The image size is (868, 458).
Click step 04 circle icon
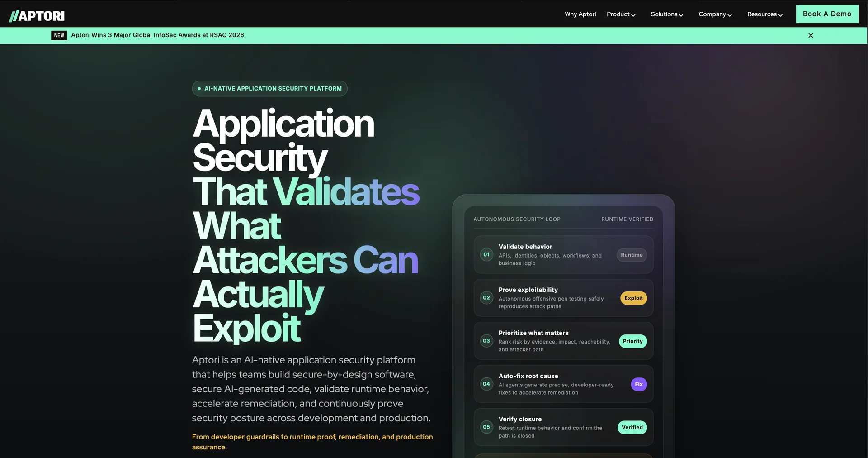[486, 384]
